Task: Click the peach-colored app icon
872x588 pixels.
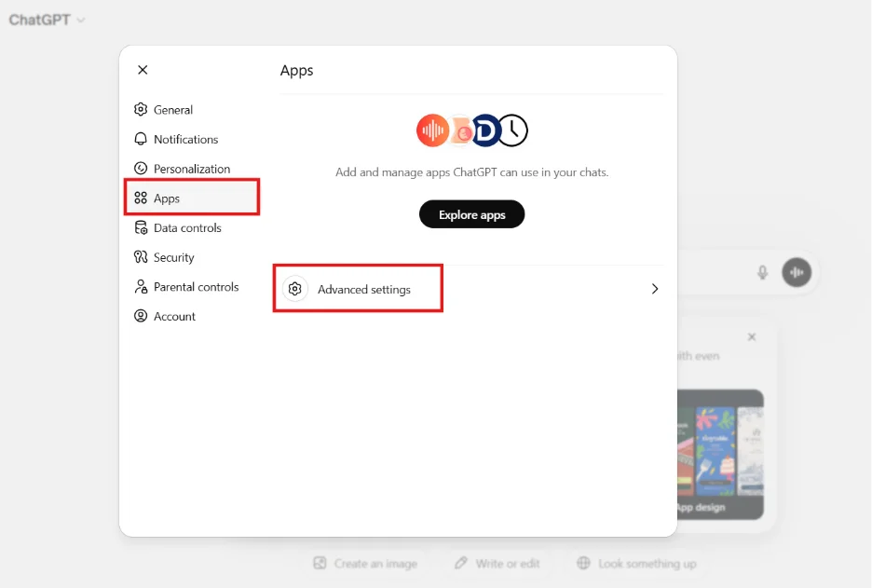Action: [461, 131]
